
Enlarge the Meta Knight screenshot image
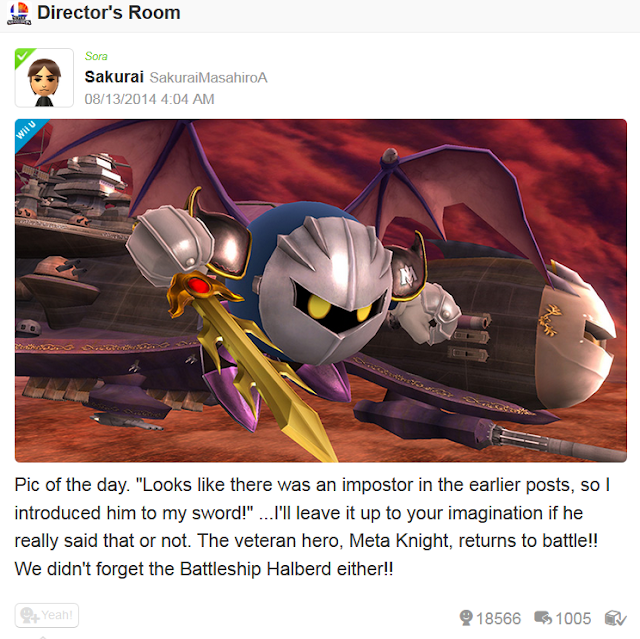(321, 291)
